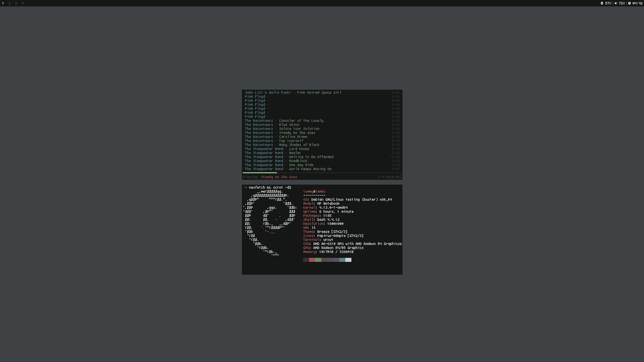
Task: Click the Debian ASCII swirl logo
Action: tap(270, 223)
